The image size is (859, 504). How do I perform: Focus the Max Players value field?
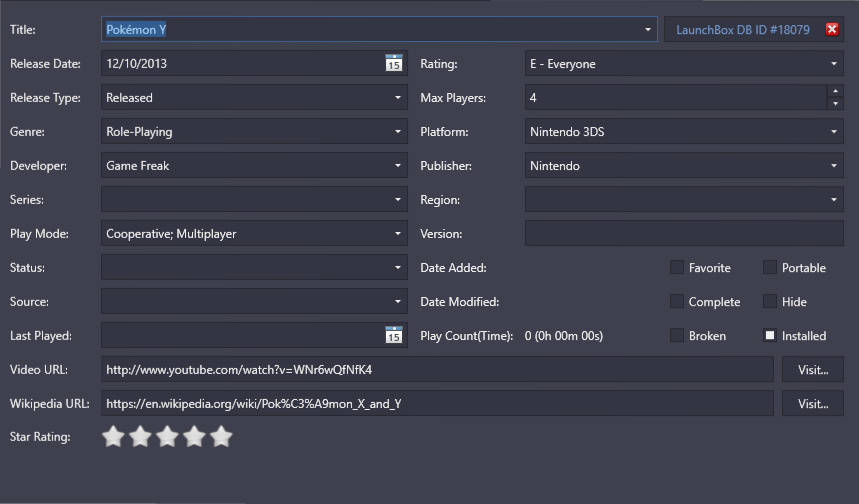tap(675, 98)
